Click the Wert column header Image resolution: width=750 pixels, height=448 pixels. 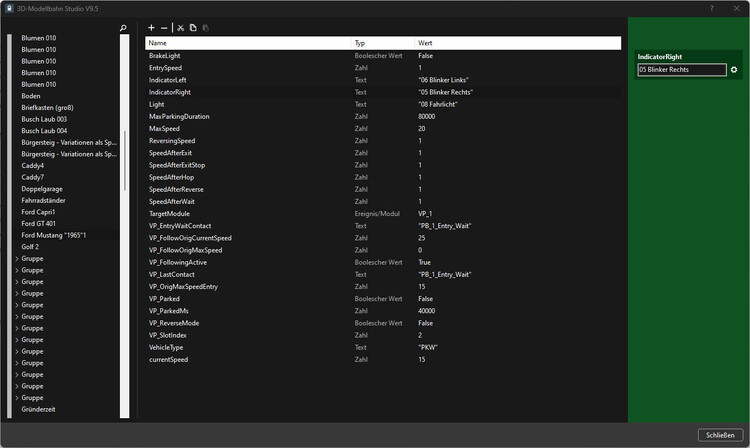coord(425,44)
